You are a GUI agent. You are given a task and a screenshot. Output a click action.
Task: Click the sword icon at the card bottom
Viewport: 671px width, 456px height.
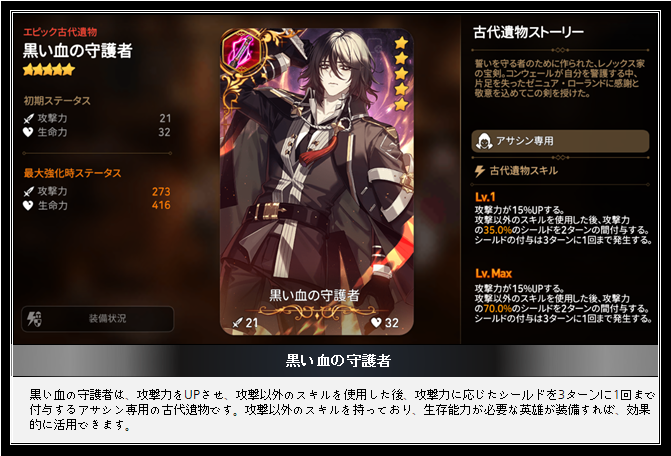point(238,323)
